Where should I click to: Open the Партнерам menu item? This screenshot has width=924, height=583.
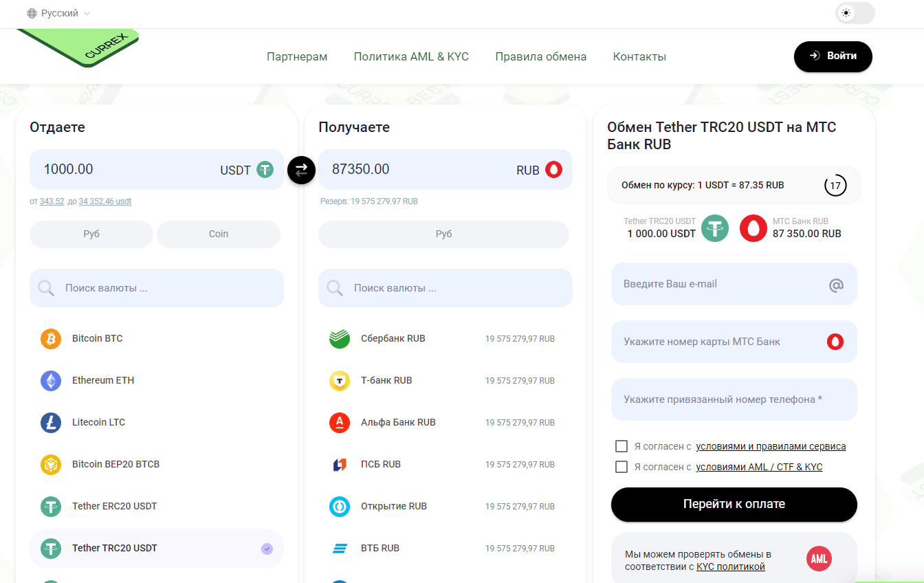297,56
